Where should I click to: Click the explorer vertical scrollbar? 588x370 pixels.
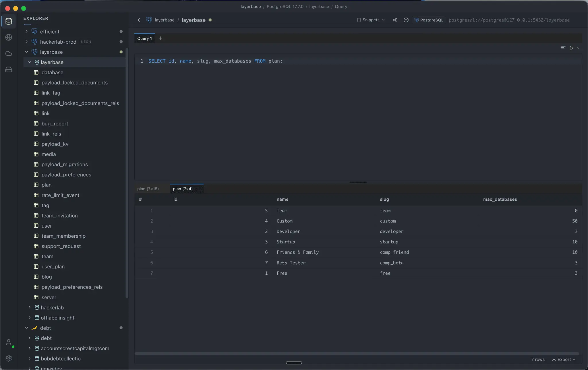point(127,172)
